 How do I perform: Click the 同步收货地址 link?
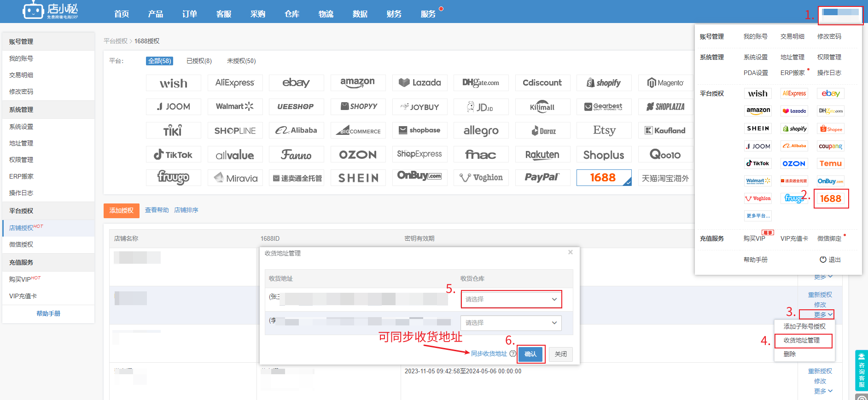coord(489,354)
